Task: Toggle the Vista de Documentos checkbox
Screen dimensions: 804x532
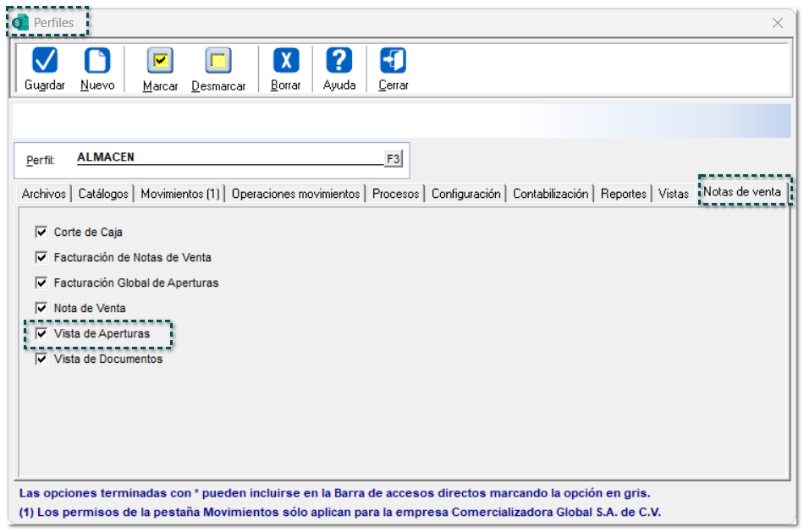Action: (41, 359)
